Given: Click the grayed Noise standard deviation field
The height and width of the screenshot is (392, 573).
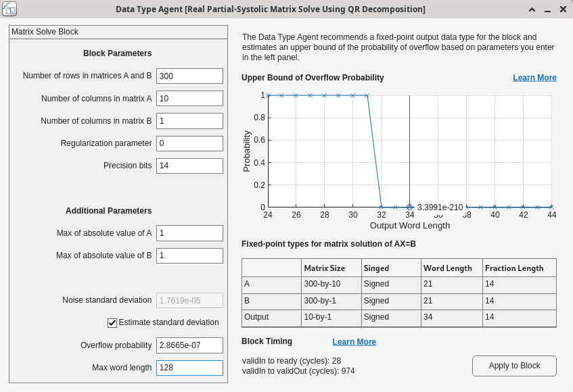Looking at the screenshot, I should click(x=189, y=299).
